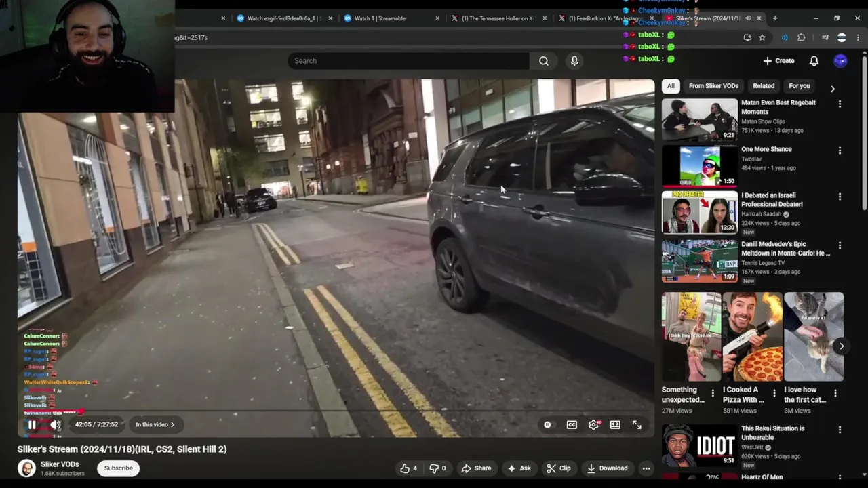
Task: Switch to the 'Watch 1 | Streamable' browser tab
Action: (x=391, y=18)
